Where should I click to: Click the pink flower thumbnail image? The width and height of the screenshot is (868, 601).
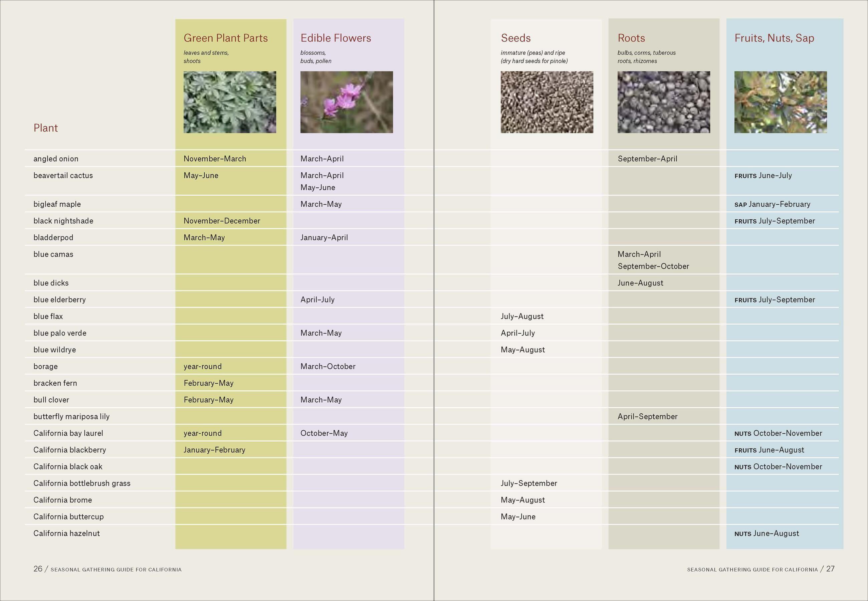(x=346, y=102)
